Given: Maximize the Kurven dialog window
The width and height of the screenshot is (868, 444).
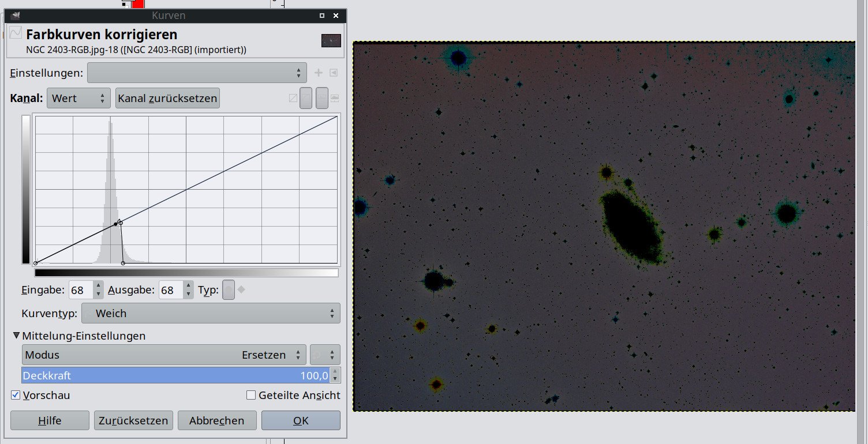Looking at the screenshot, I should [322, 16].
